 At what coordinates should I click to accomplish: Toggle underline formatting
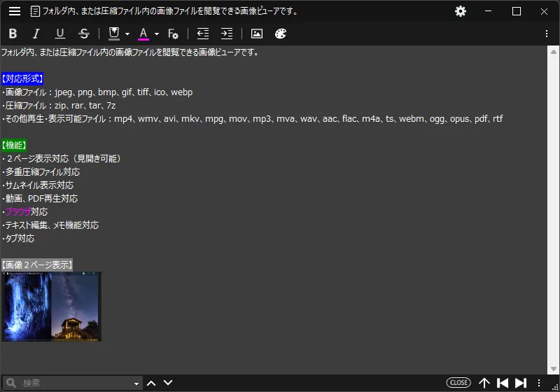coord(60,34)
